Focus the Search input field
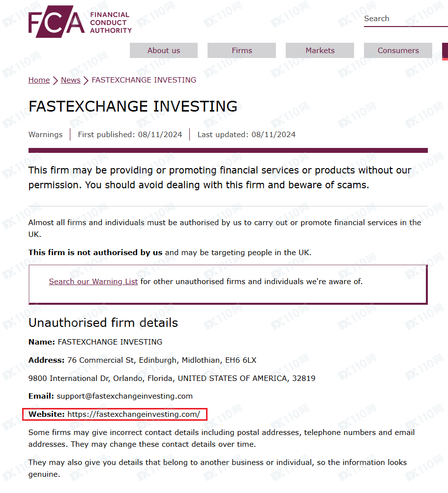 tap(403, 19)
